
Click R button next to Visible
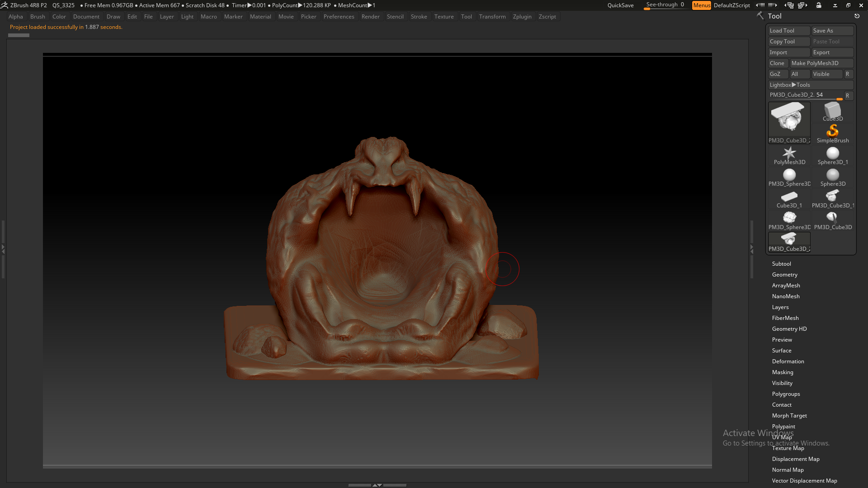click(848, 74)
